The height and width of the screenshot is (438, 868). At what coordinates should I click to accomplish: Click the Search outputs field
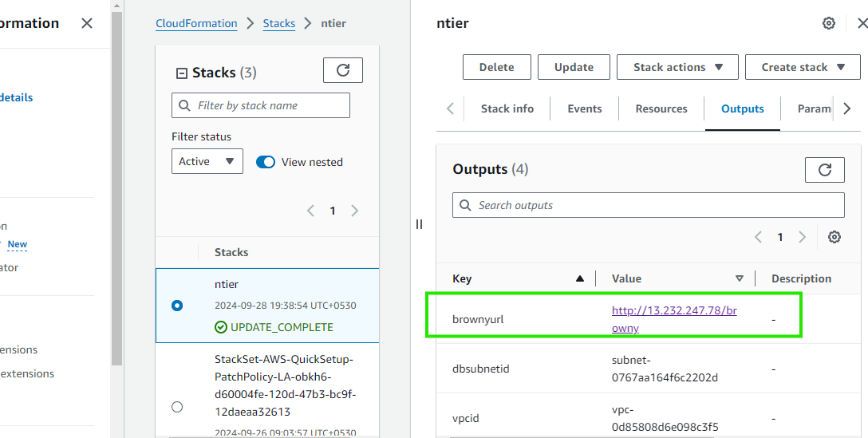point(649,205)
